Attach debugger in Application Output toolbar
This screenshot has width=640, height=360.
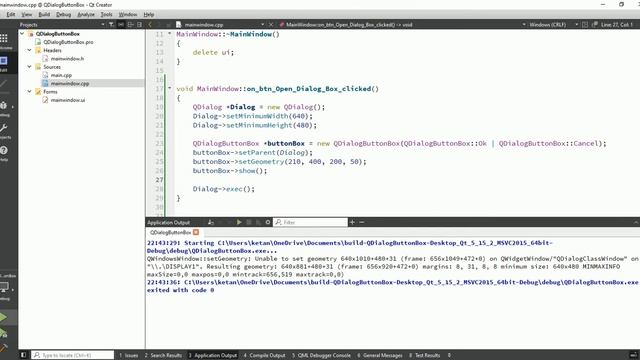click(x=258, y=222)
